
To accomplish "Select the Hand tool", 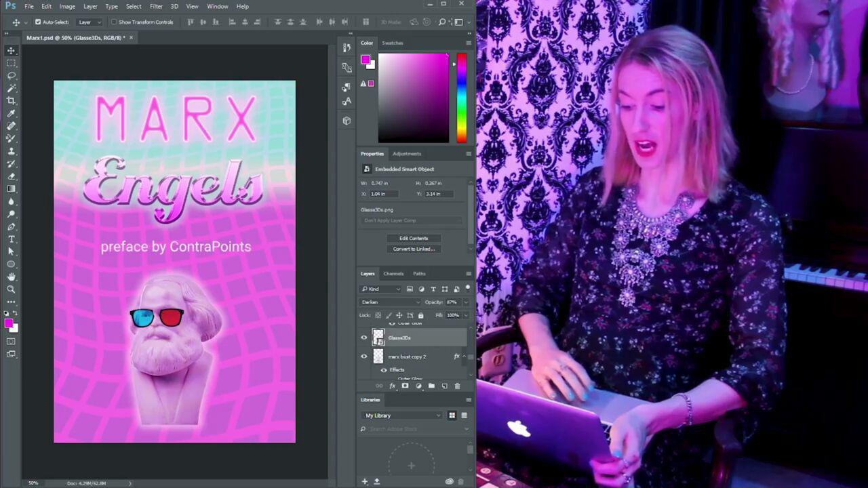I will pos(11,277).
